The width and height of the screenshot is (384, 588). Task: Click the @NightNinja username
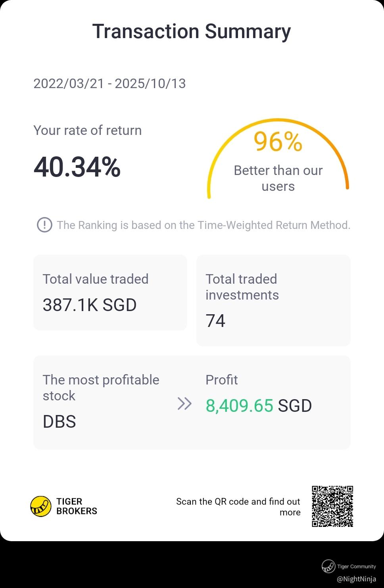coord(356,579)
